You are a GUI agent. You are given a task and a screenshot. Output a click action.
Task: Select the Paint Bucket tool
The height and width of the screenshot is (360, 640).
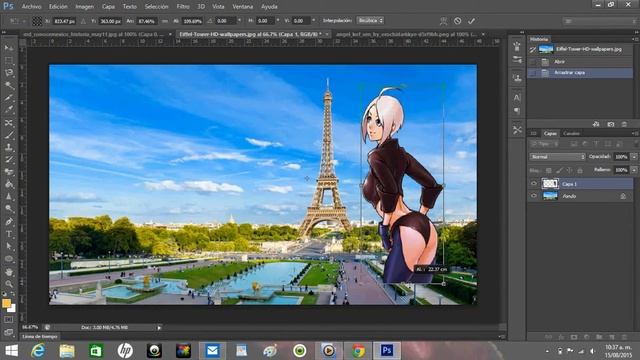pyautogui.click(x=9, y=184)
